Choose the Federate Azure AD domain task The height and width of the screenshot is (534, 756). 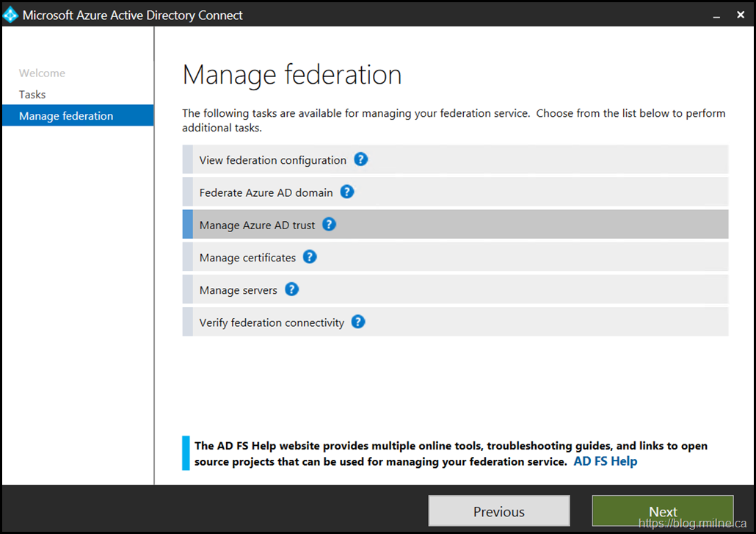266,192
